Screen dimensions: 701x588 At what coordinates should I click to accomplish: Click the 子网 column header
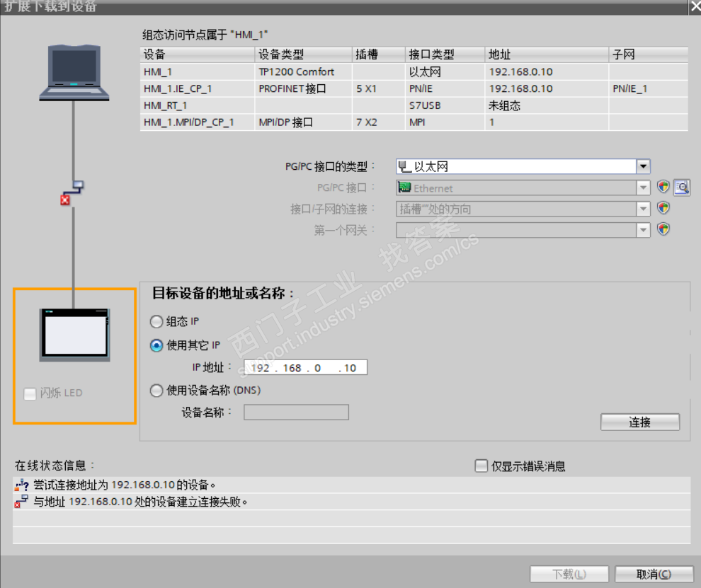(648, 54)
